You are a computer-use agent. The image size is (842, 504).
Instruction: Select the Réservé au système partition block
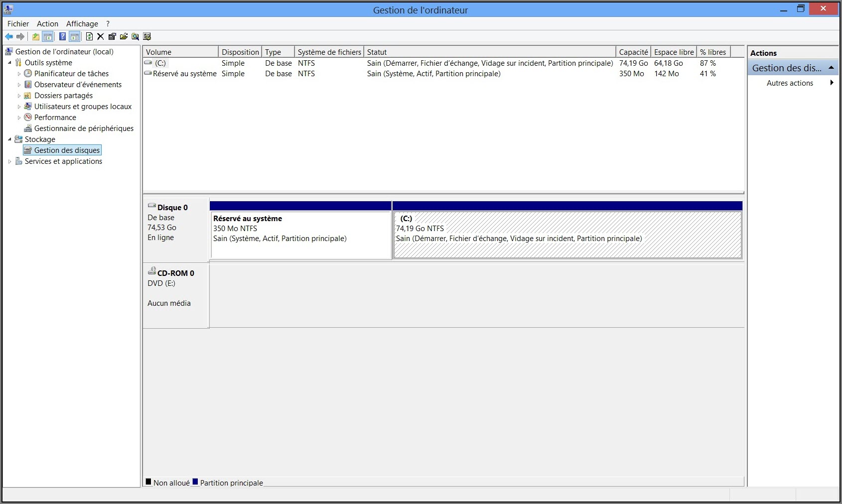coord(300,235)
